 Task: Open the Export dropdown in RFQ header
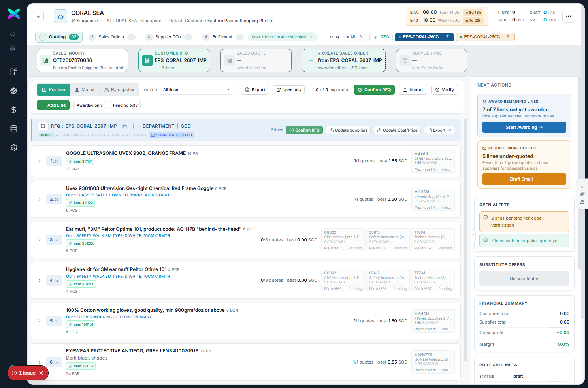439,130
